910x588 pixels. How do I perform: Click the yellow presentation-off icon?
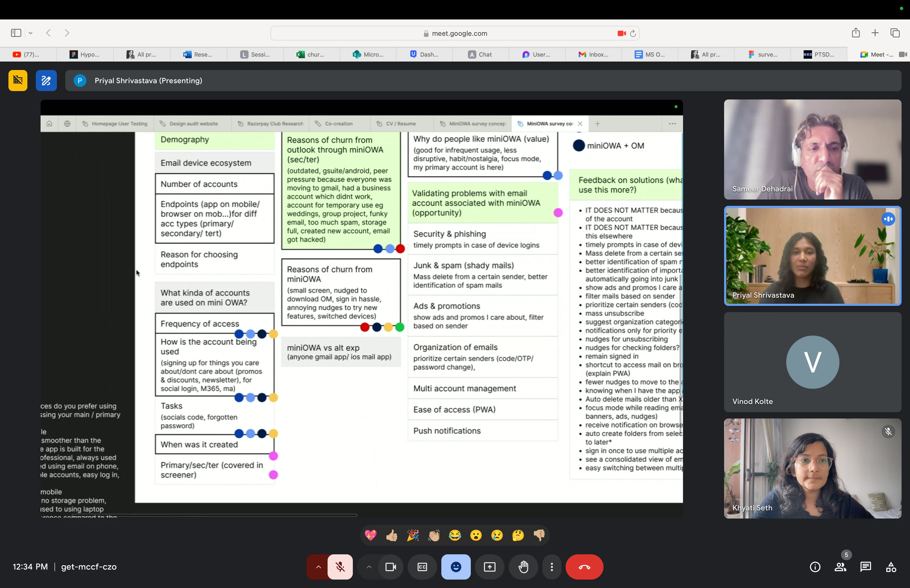(x=18, y=81)
